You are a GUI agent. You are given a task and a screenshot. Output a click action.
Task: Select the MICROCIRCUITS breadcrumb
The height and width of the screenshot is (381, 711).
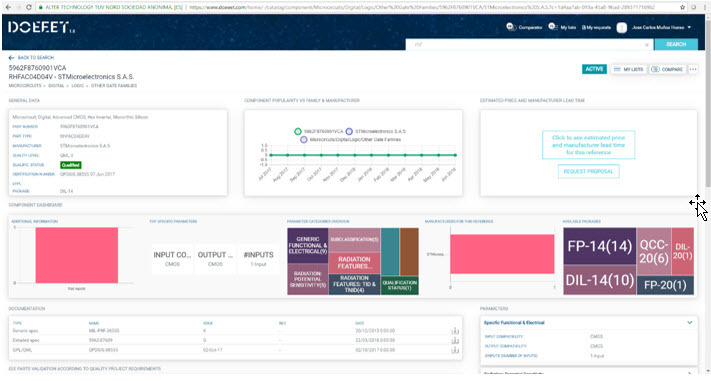25,86
